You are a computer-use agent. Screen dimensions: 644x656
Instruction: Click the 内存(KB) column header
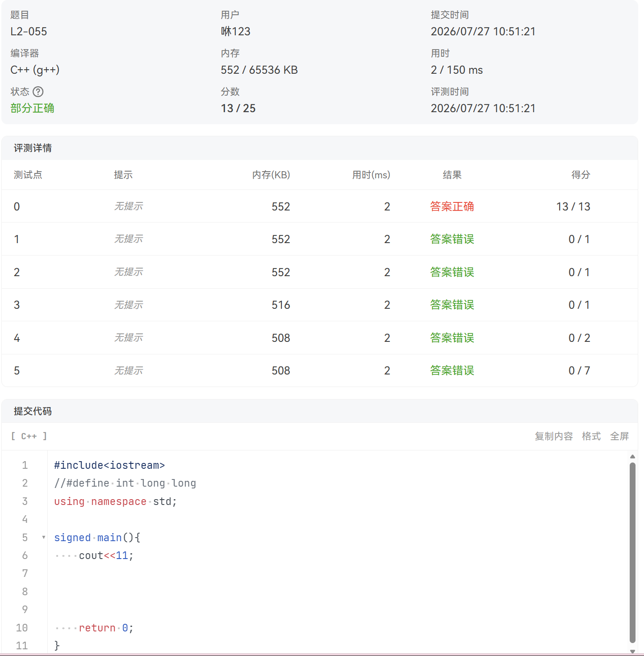coord(271,175)
